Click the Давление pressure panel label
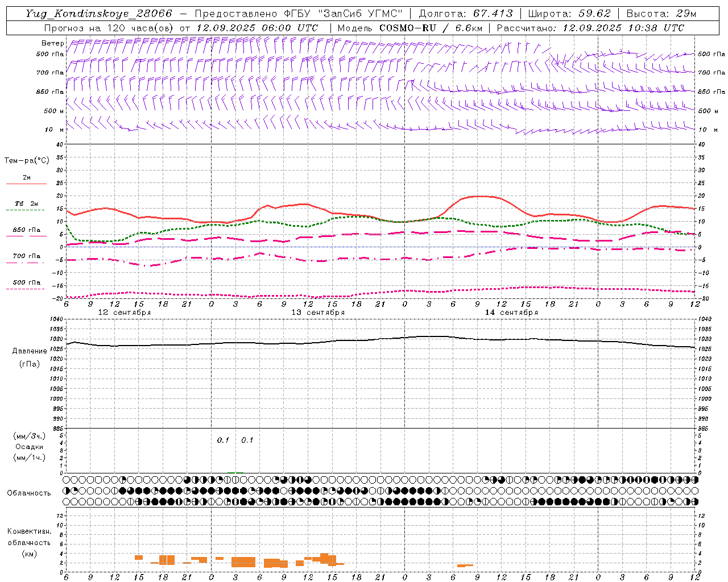Image resolution: width=728 pixels, height=582 pixels. coord(29,351)
